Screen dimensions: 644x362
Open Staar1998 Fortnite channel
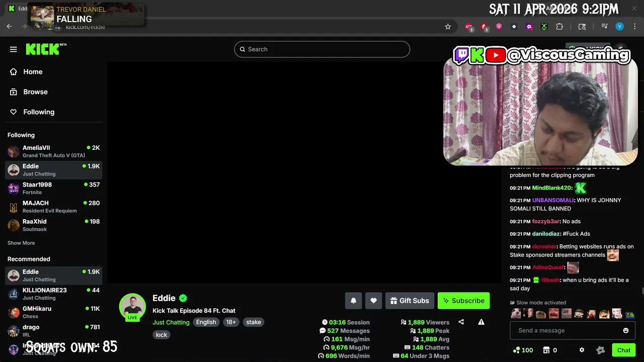tap(53, 188)
